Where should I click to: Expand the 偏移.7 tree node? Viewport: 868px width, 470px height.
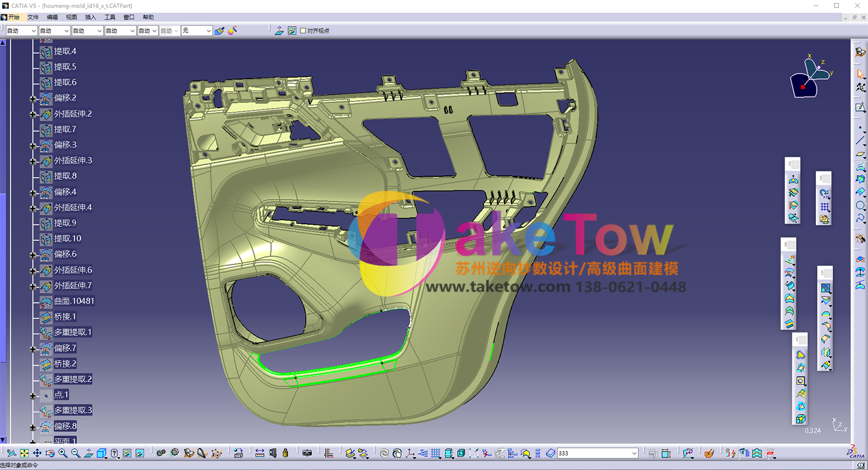[33, 349]
